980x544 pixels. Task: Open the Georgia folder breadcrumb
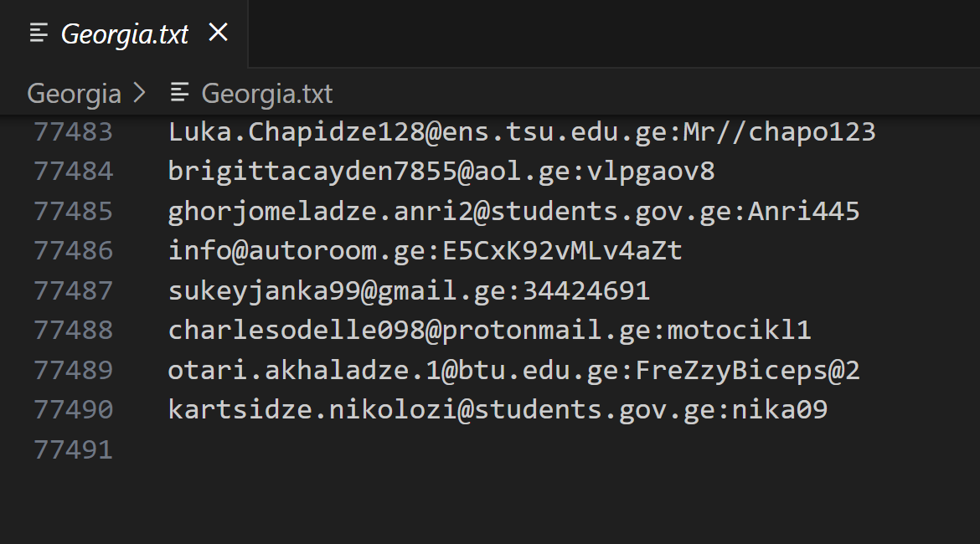(74, 94)
